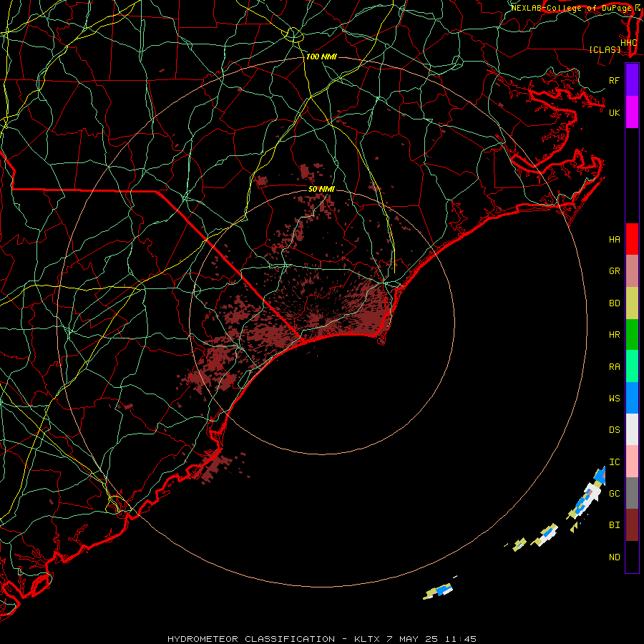Click the HR legend label

[614, 335]
